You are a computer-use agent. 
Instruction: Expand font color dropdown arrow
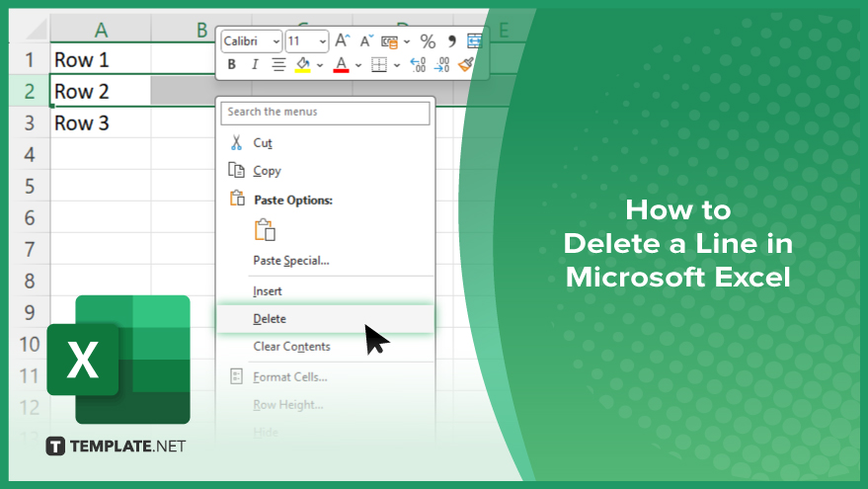point(358,65)
